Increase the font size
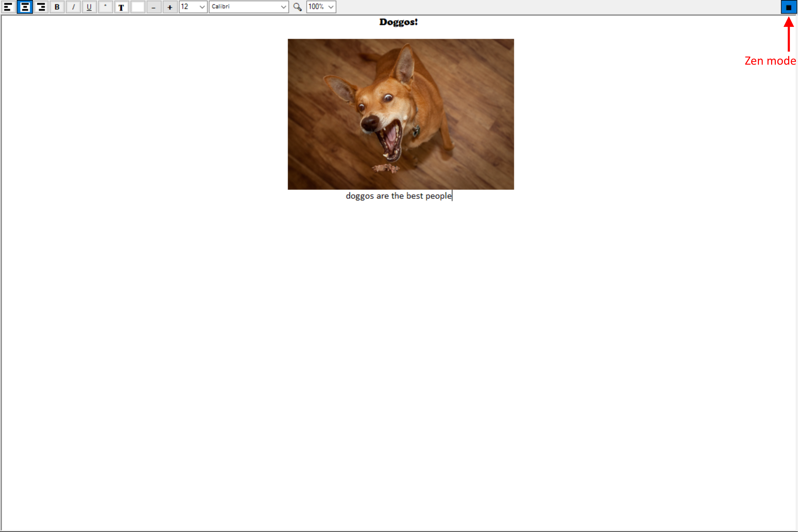Viewport: 798px width, 532px height. click(170, 7)
